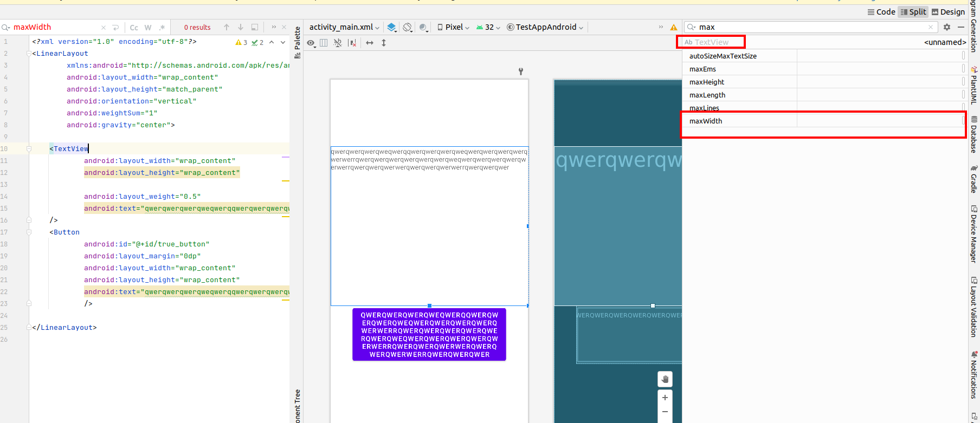Open search history next to maxWidth
This screenshot has width=980, height=423.
click(6, 27)
